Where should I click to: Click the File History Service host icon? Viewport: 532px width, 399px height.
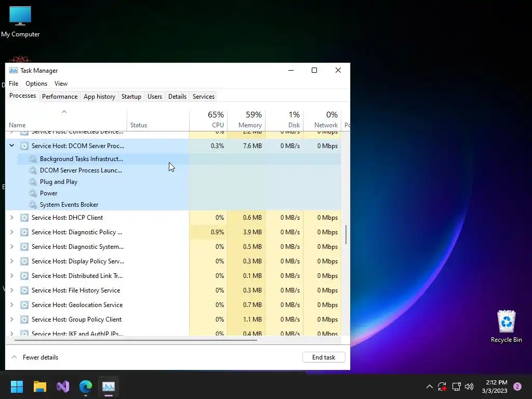[24, 290]
